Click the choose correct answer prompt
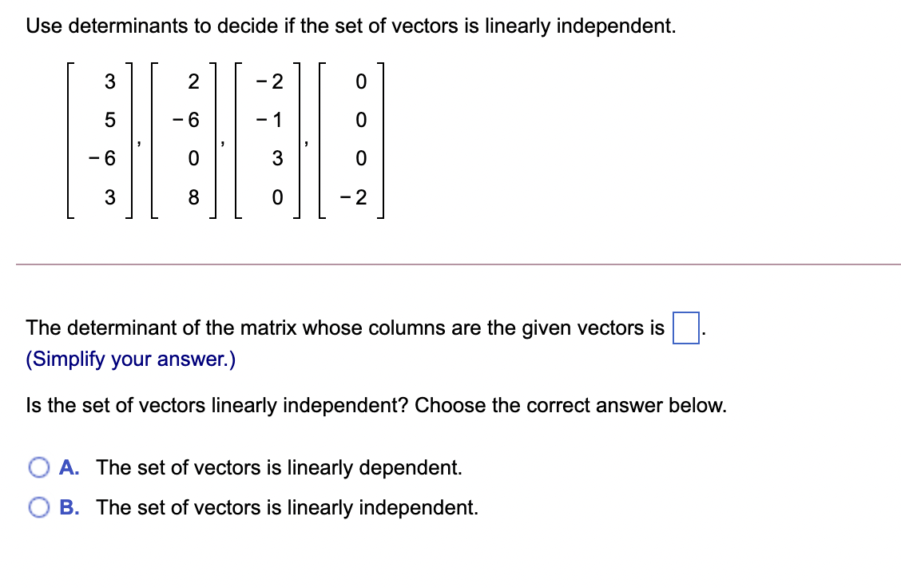 tap(375, 405)
